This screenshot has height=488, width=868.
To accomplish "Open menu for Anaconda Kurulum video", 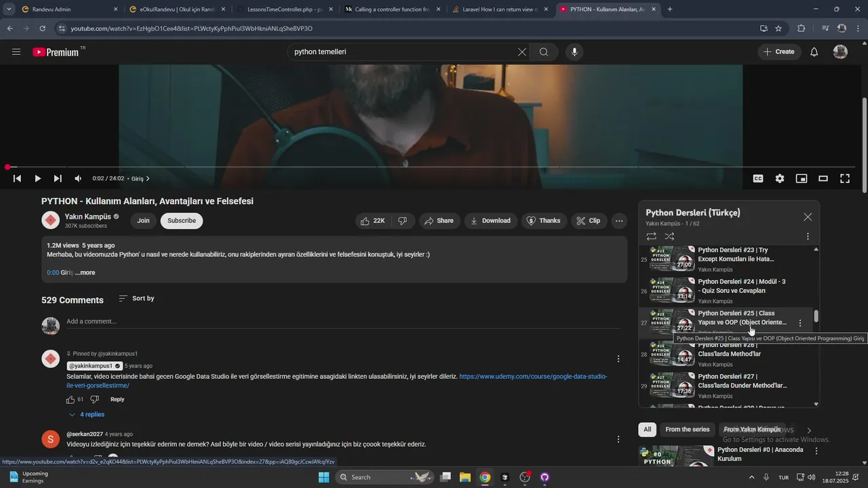I will tap(816, 451).
